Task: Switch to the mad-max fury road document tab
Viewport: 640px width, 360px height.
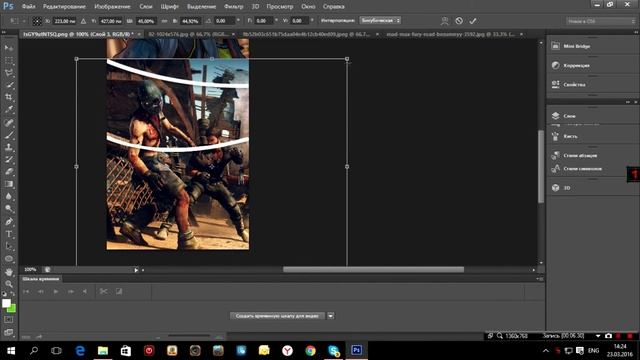Action: pos(452,34)
